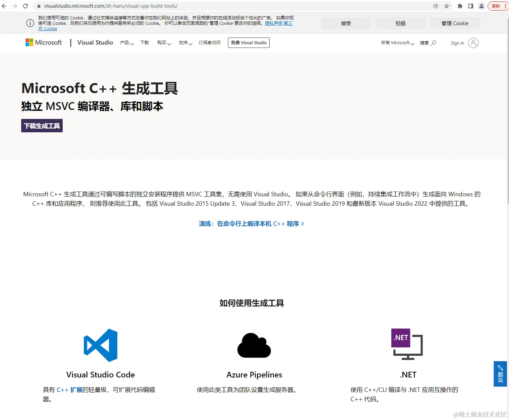Open the 隐私声明 privacy link

pyautogui.click(x=274, y=23)
